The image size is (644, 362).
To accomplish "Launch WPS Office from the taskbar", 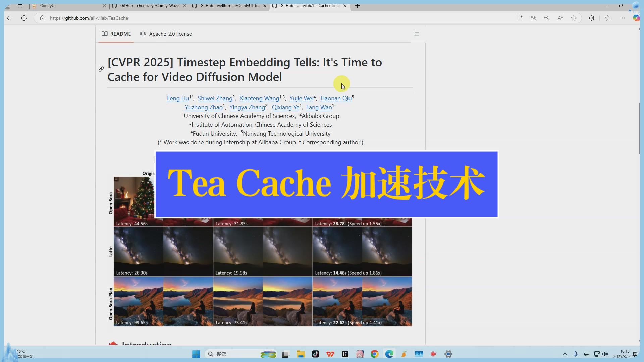I will pyautogui.click(x=330, y=354).
